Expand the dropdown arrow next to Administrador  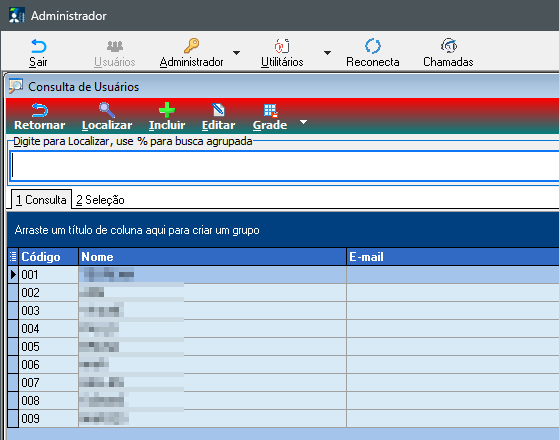[236, 53]
